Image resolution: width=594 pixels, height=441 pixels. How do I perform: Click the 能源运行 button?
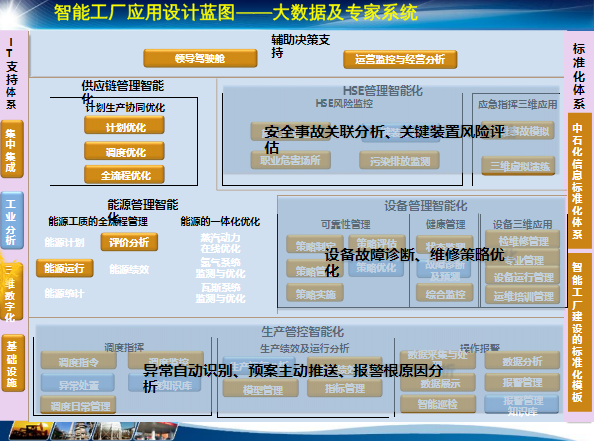tap(64, 268)
